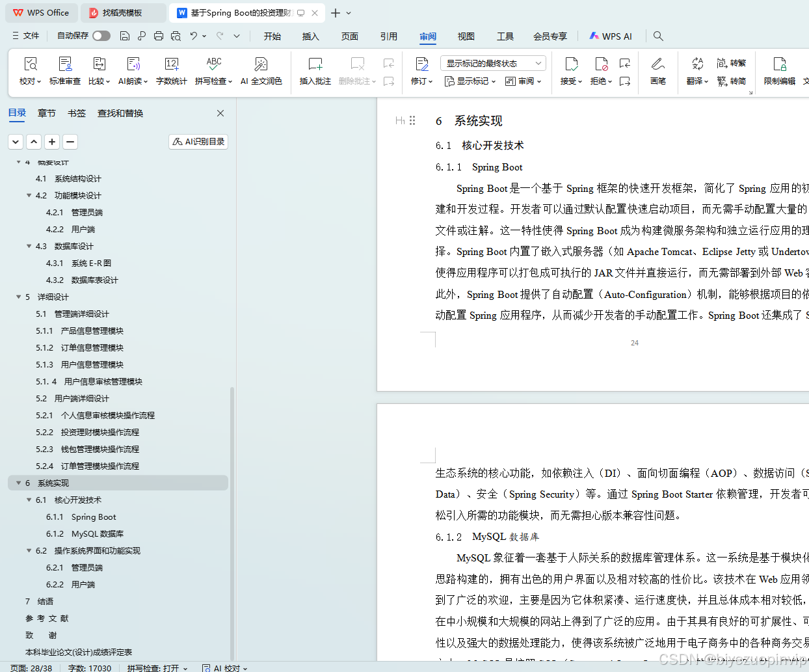The height and width of the screenshot is (672, 809).
Task: Run the 标准审查 tool
Action: [65, 71]
